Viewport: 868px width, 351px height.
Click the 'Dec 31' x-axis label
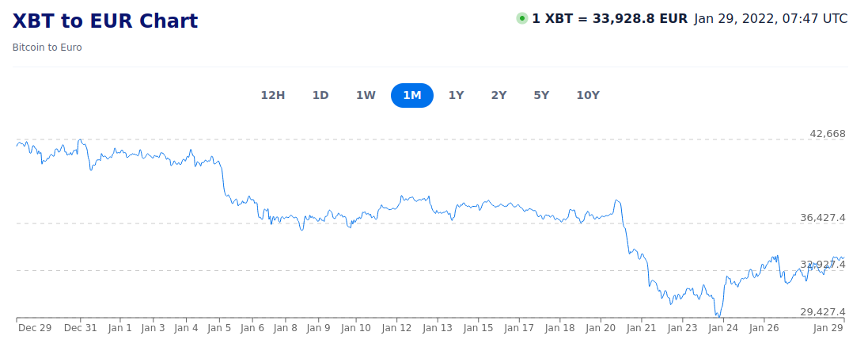(x=80, y=328)
